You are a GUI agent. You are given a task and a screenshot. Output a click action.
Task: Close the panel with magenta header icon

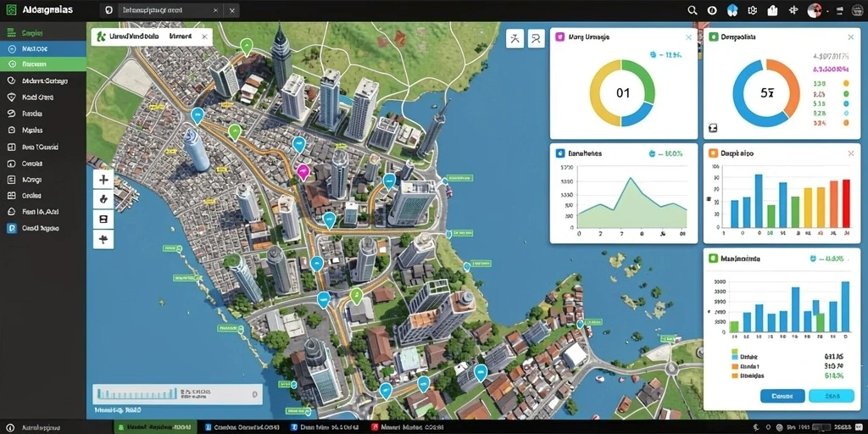point(688,37)
